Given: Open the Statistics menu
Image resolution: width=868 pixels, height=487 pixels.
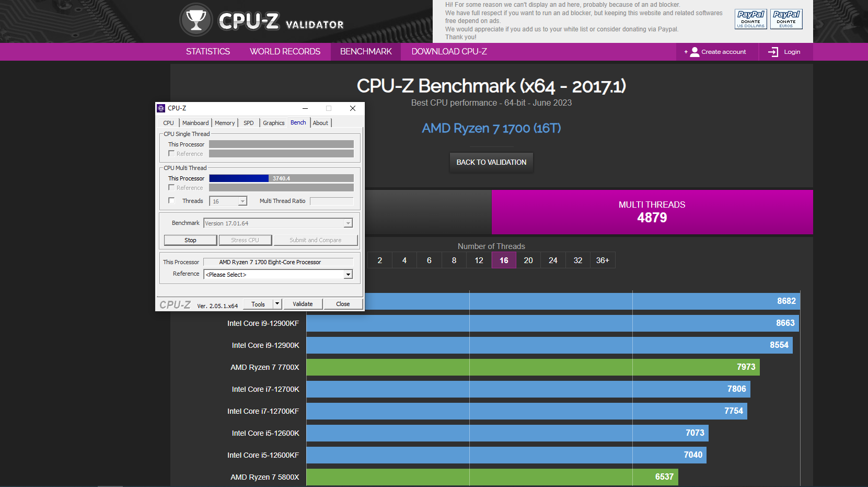Looking at the screenshot, I should [208, 51].
